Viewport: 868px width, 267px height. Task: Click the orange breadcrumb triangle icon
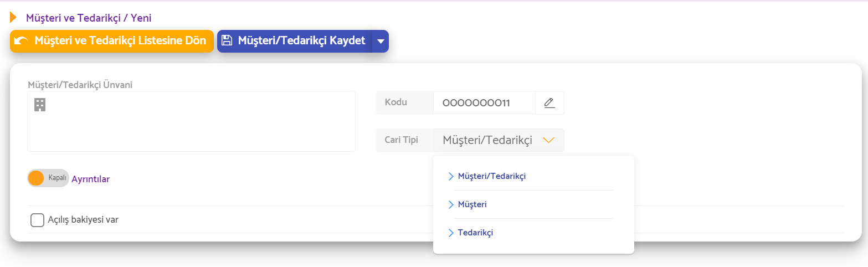(13, 17)
